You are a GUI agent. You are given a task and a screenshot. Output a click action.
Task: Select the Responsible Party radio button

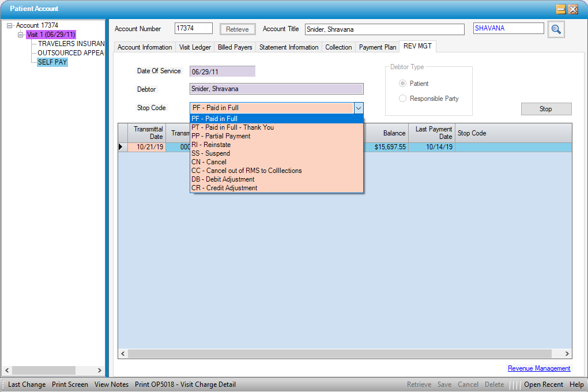pyautogui.click(x=403, y=99)
